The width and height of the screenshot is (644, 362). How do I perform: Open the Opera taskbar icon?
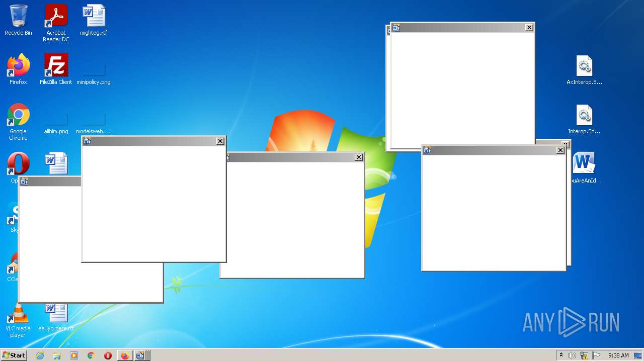108,355
